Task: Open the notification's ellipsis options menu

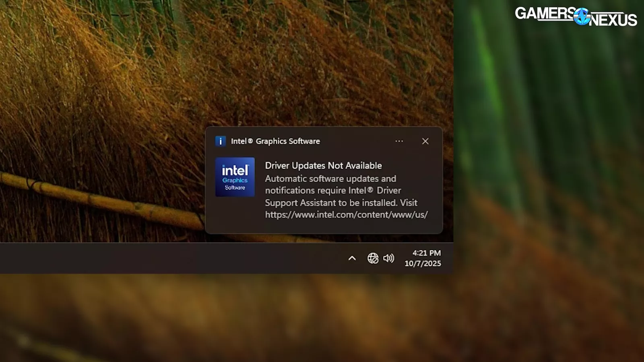Action: 399,141
